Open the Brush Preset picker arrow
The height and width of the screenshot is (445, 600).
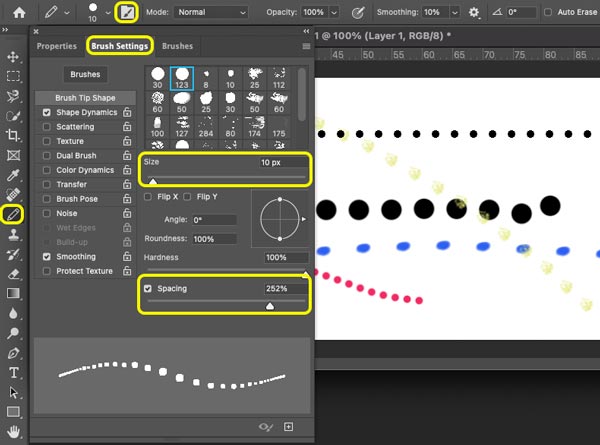click(x=108, y=13)
